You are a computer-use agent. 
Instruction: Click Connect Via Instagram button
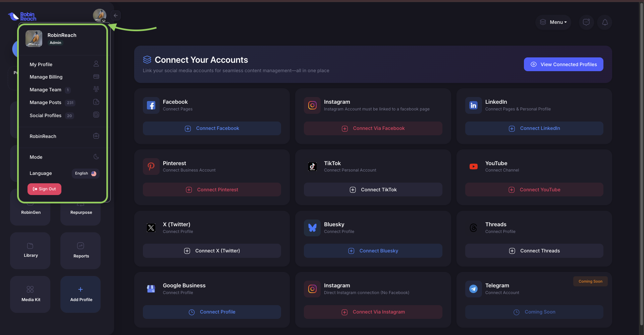pyautogui.click(x=373, y=312)
